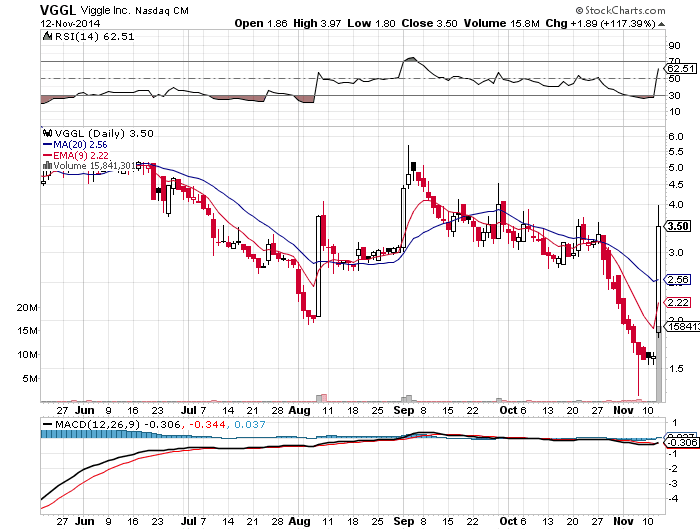Click the Nasdaq CM exchange label
The image size is (700, 530).
[x=162, y=11]
